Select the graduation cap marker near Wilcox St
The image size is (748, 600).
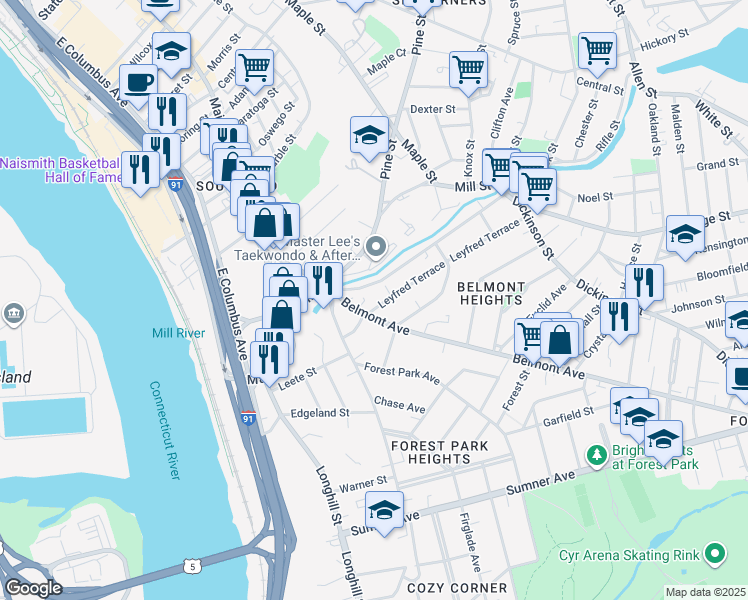pos(172,52)
